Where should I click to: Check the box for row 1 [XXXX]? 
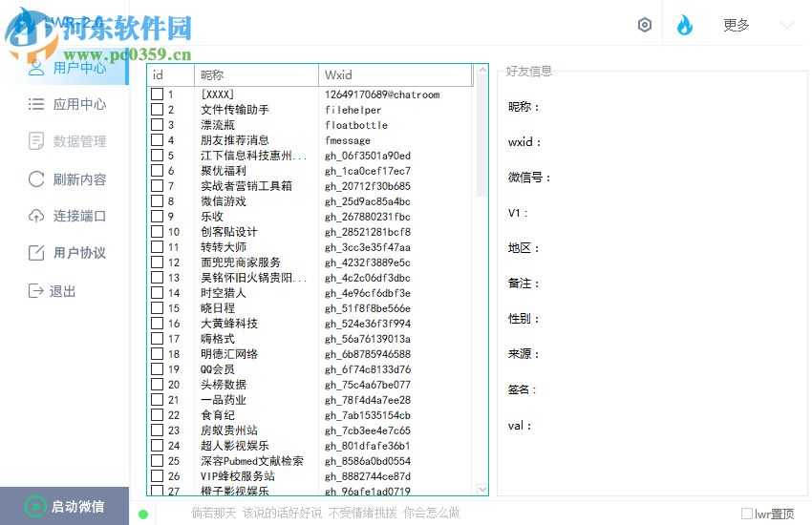[x=157, y=94]
